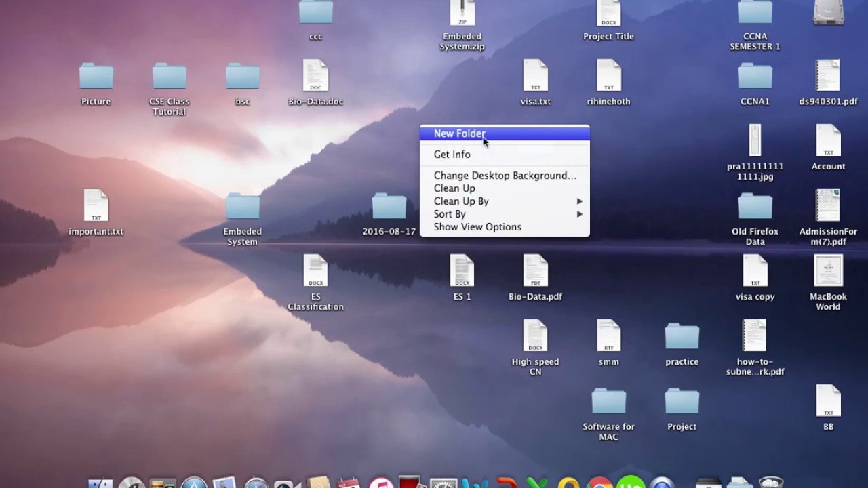The image size is (868, 488).
Task: Select the Project Title docx icon
Action: (609, 12)
